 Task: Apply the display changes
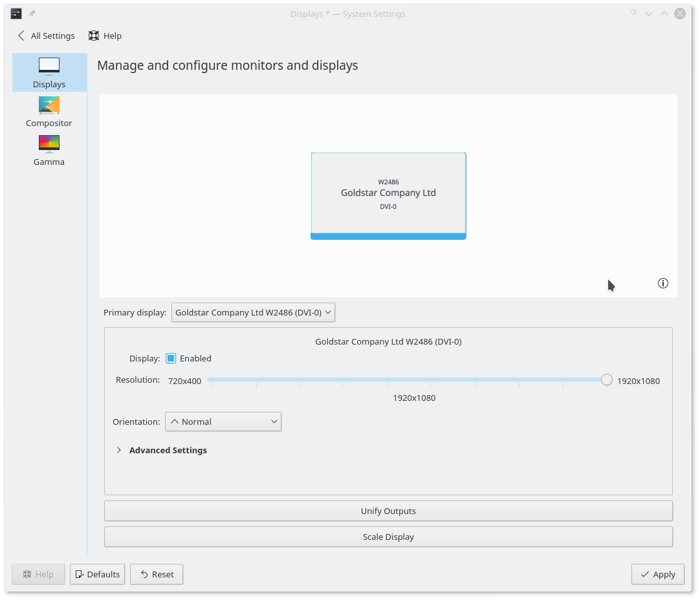(658, 574)
